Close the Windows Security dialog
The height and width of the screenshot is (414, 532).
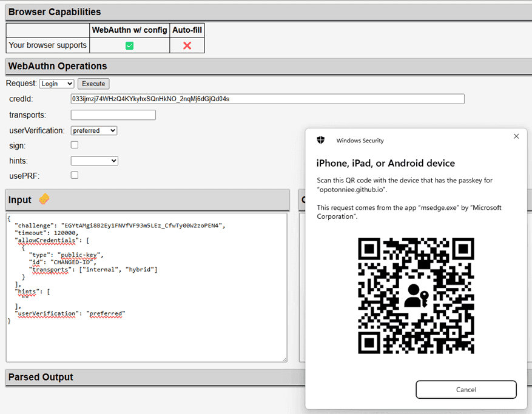516,136
